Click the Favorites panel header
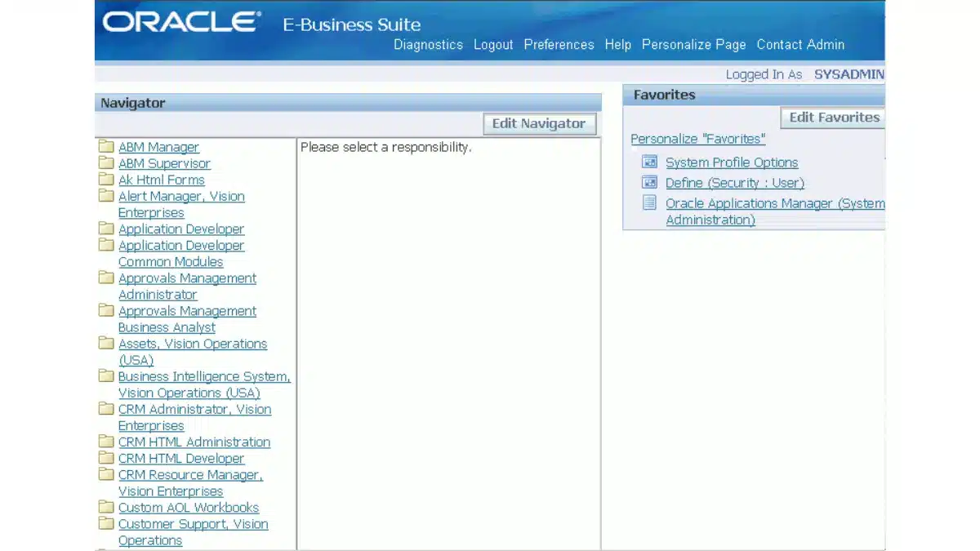 (x=755, y=95)
